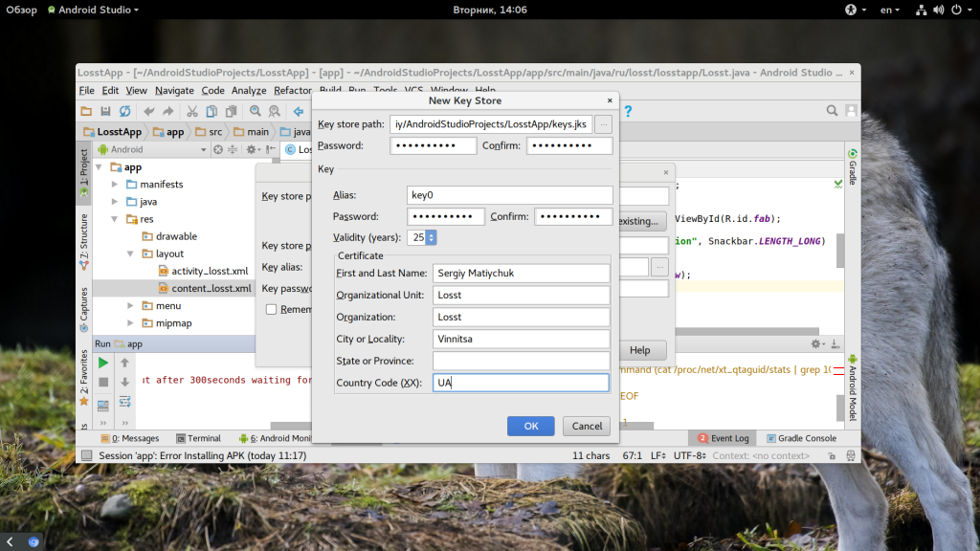Open project panel gear settings icon

pyautogui.click(x=253, y=149)
